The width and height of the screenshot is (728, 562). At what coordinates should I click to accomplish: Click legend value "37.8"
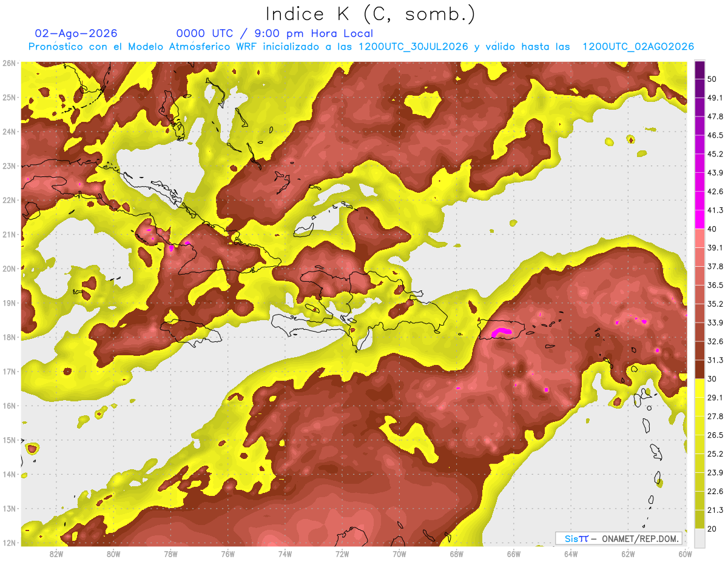pyautogui.click(x=715, y=266)
